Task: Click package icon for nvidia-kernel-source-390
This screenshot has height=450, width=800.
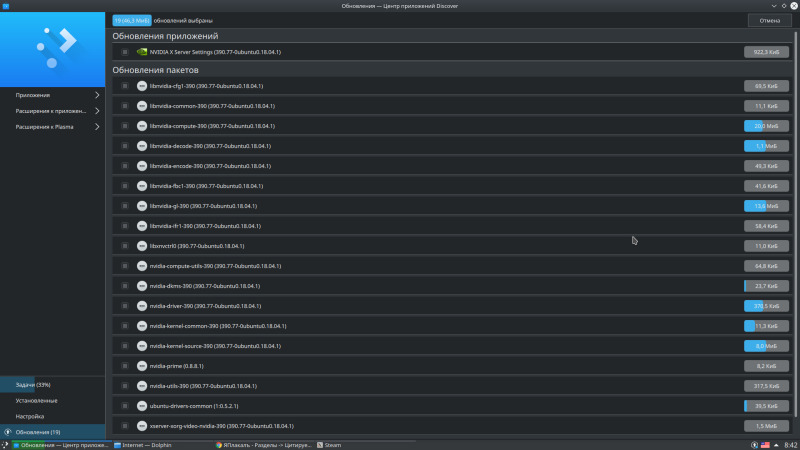Action: point(142,346)
